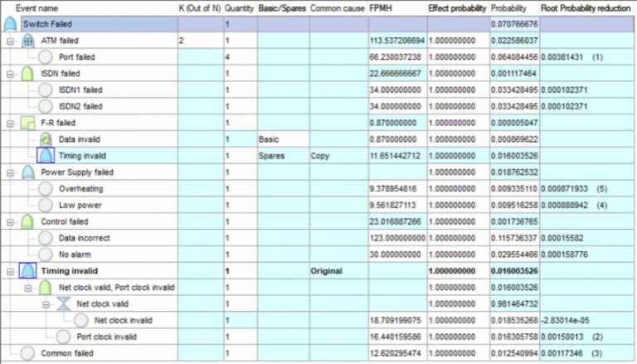Collapse the Control failed branch

(x=10, y=222)
